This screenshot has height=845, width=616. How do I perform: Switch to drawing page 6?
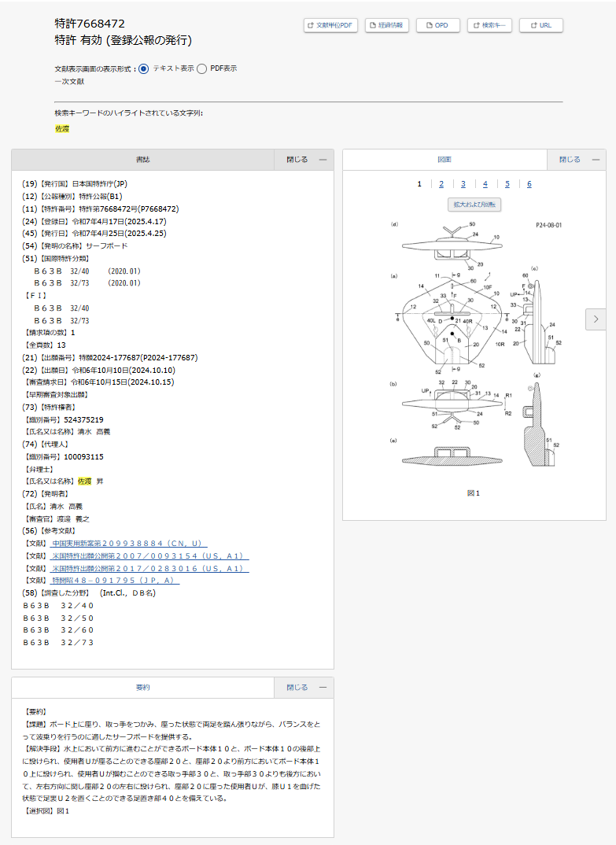point(529,184)
